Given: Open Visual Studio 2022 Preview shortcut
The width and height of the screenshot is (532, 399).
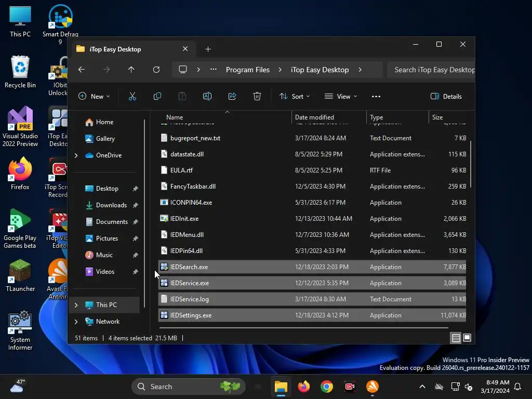Looking at the screenshot, I should click(20, 127).
